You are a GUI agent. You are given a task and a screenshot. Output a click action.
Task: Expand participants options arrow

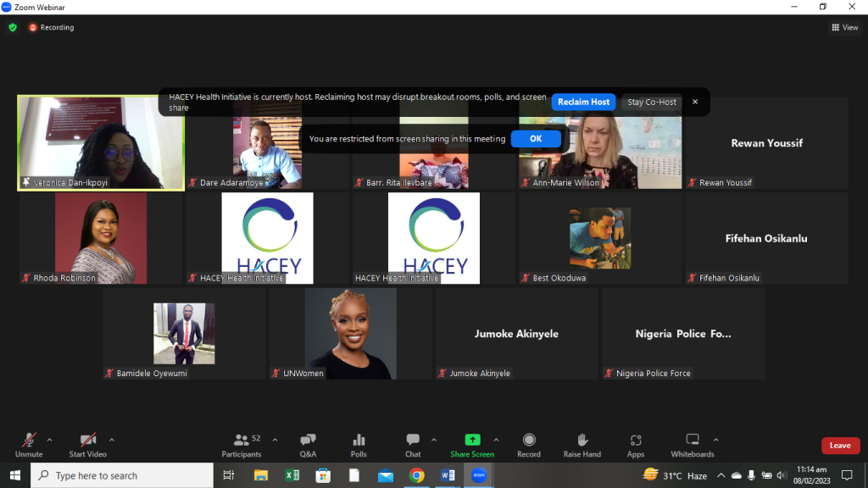pyautogui.click(x=275, y=441)
